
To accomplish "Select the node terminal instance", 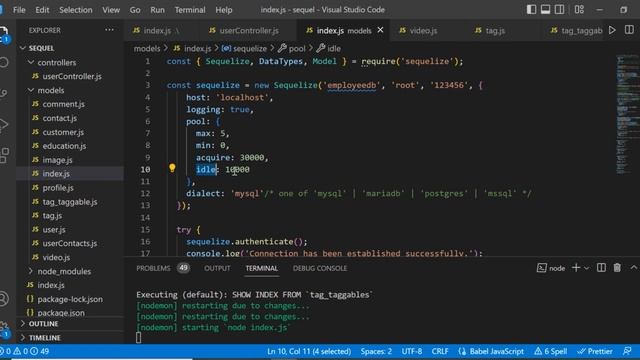I will [551, 268].
